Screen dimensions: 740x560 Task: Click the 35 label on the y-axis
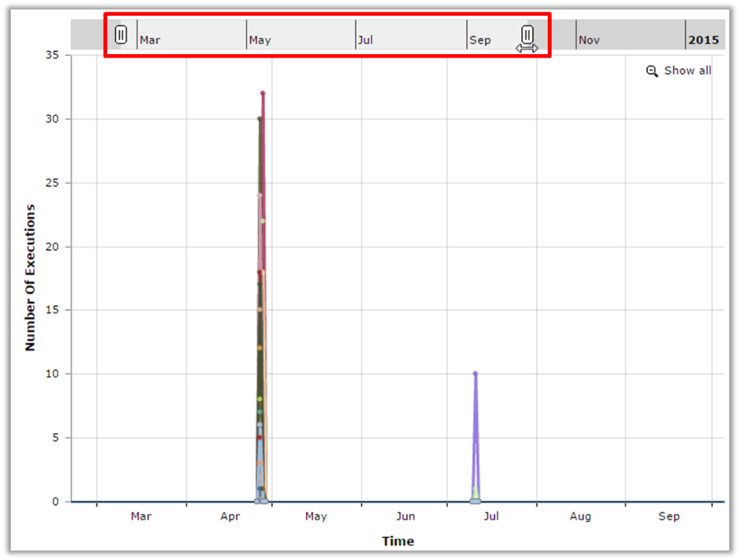coord(53,55)
